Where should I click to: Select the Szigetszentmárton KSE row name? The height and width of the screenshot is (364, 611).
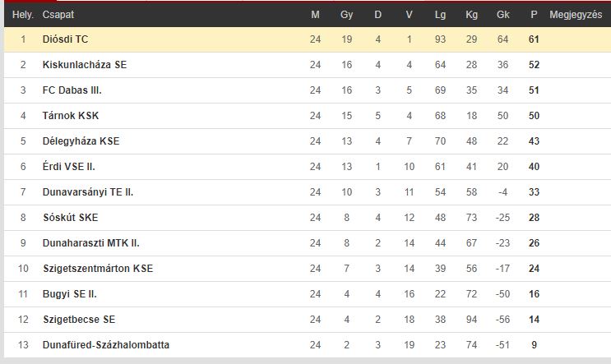point(98,269)
